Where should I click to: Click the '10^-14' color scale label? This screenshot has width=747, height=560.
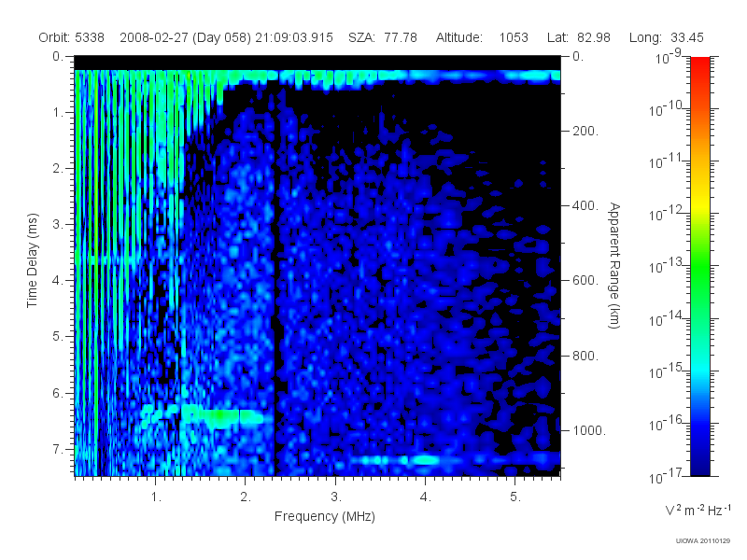point(668,318)
